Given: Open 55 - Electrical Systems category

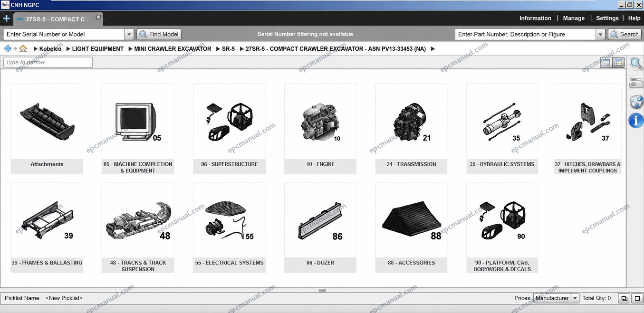Looking at the screenshot, I should [230, 227].
